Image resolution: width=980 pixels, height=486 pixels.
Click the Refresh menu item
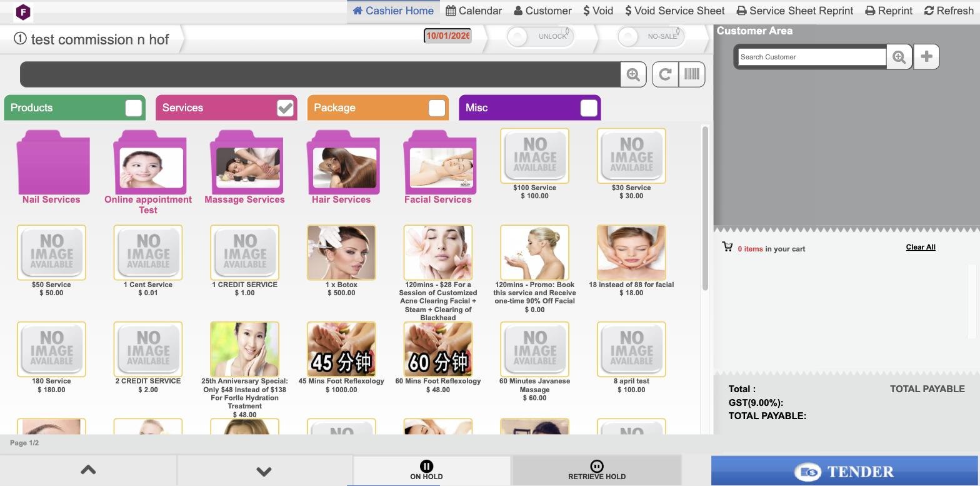point(949,11)
